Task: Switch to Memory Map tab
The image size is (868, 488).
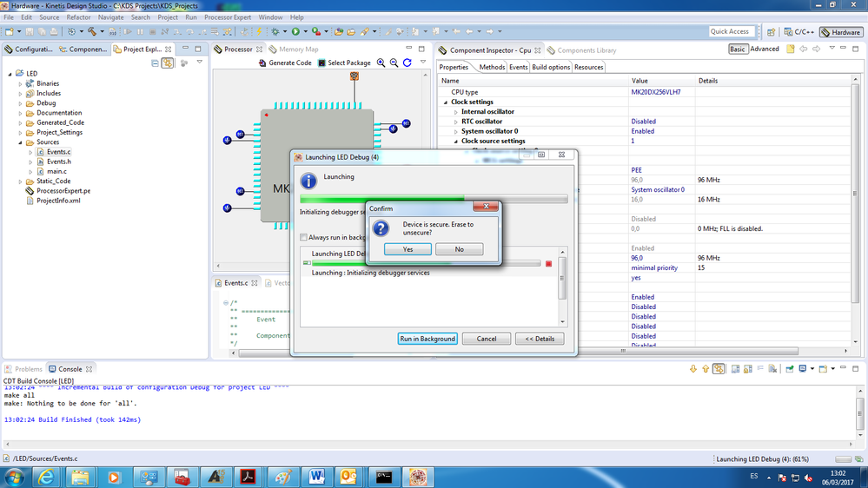Action: click(x=294, y=49)
